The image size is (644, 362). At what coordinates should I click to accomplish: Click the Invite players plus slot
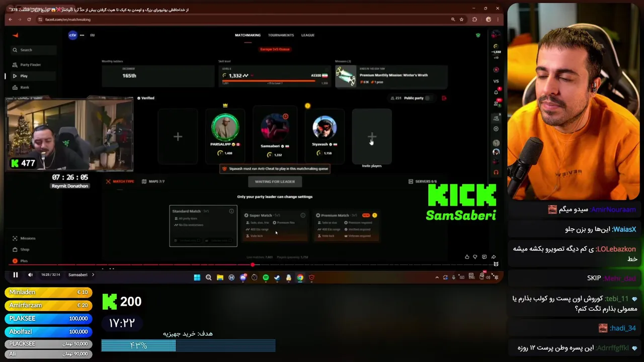[372, 136]
